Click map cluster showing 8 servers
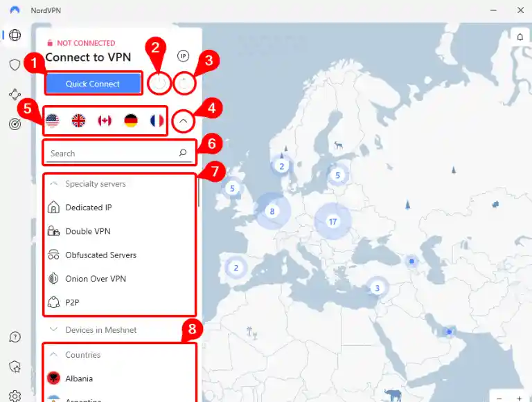Viewport: 532px width, 402px height. (272, 211)
